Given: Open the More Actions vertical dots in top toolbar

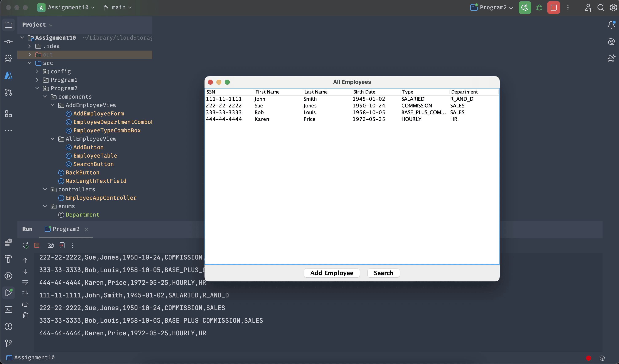Looking at the screenshot, I should pos(568,8).
